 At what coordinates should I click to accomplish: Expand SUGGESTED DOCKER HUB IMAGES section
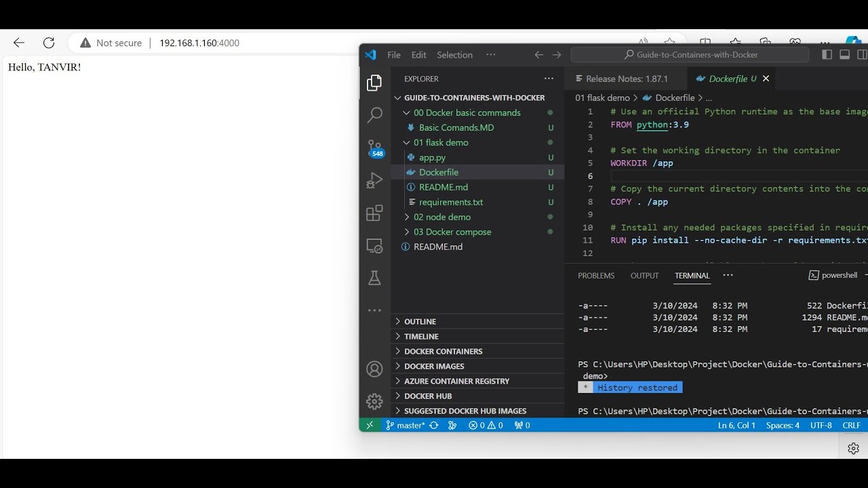tap(477, 411)
